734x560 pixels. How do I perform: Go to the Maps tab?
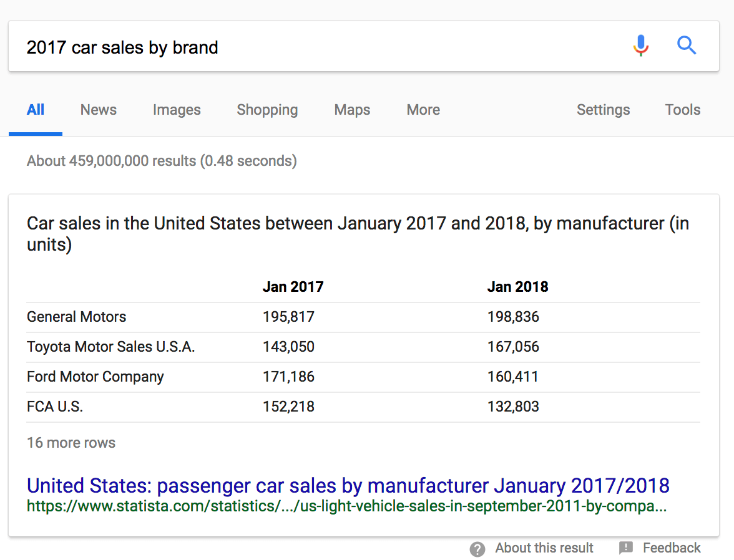(x=352, y=110)
